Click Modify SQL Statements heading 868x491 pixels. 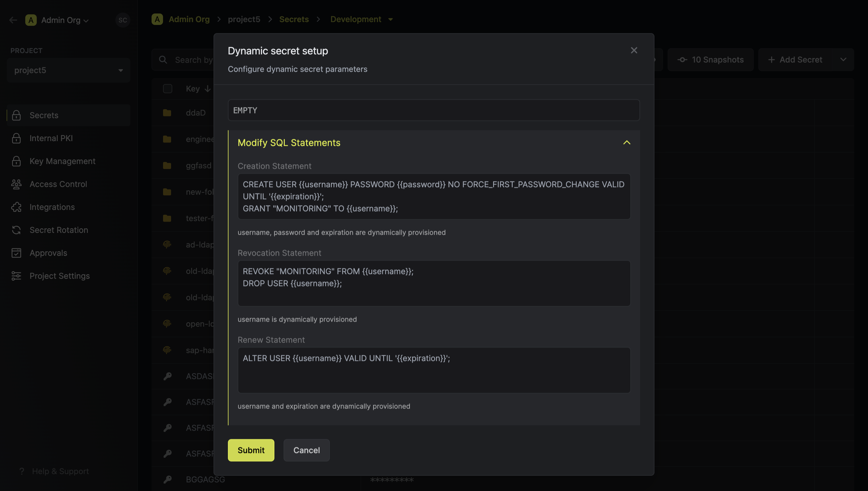289,143
